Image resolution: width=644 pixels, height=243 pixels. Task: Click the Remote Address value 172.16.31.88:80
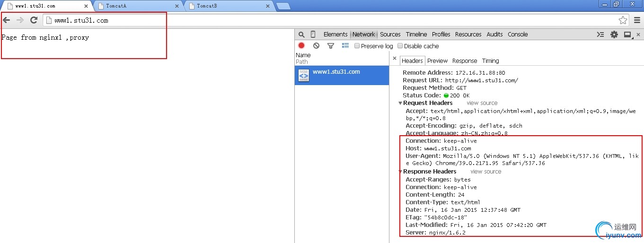click(x=480, y=73)
